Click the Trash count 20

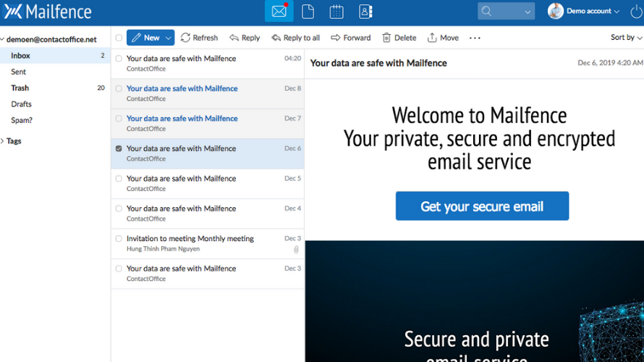(101, 88)
